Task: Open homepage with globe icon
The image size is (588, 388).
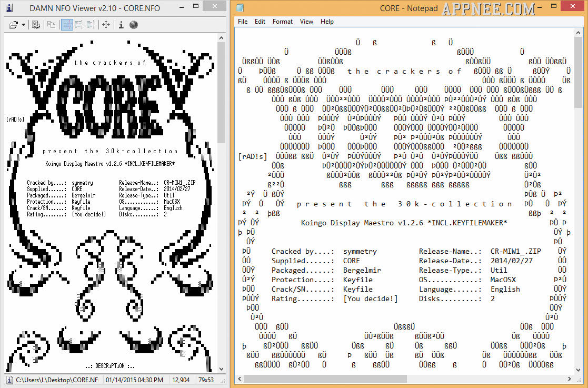Action: pyautogui.click(x=134, y=25)
